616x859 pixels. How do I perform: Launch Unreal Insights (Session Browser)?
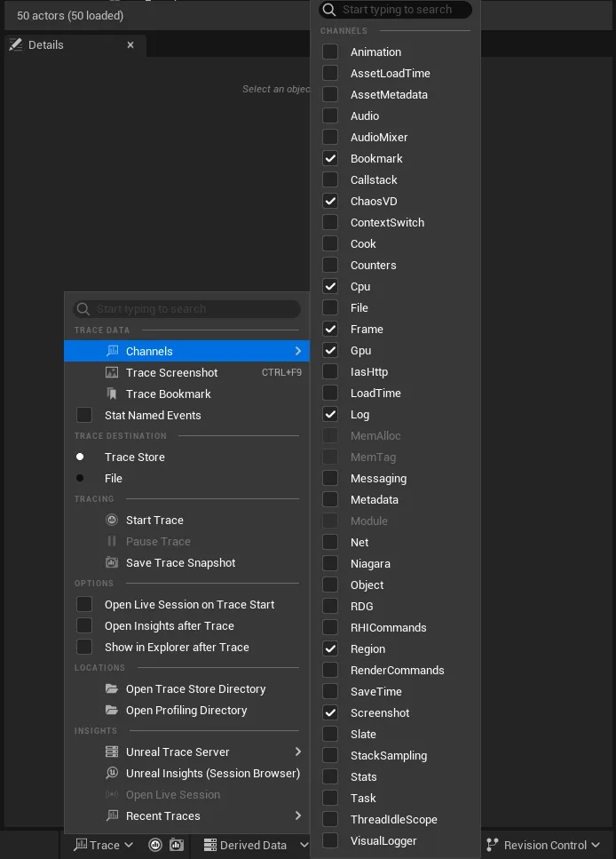[x=186, y=773]
